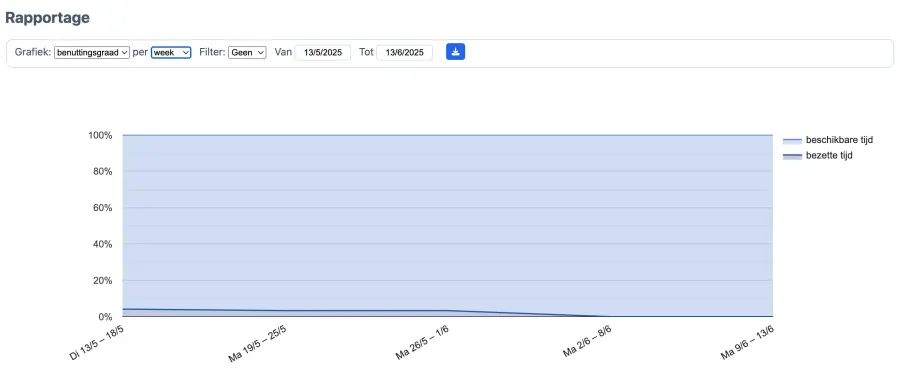The height and width of the screenshot is (384, 900).
Task: Click the 100% y-axis label
Action: tap(100, 135)
